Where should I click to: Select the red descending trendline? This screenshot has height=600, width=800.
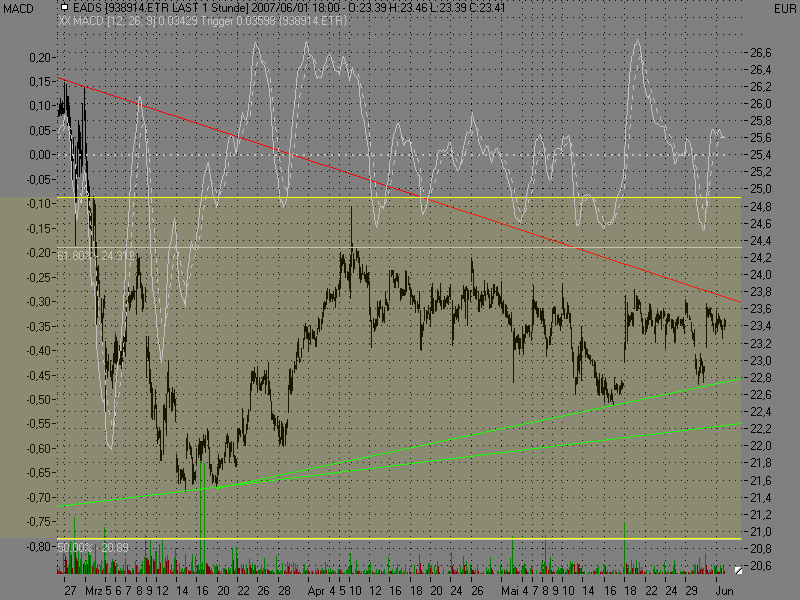(x=398, y=190)
